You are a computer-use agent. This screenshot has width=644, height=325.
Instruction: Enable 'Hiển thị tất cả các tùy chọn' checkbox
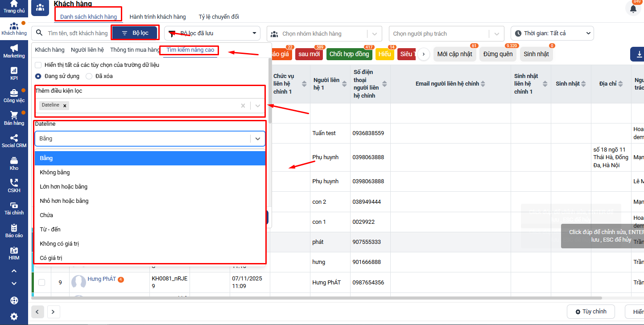pyautogui.click(x=39, y=65)
